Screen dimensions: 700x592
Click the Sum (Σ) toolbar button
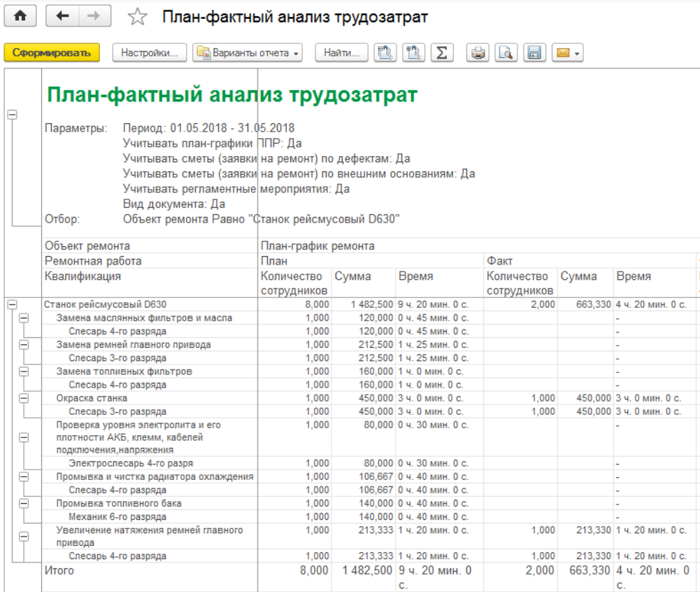point(442,52)
